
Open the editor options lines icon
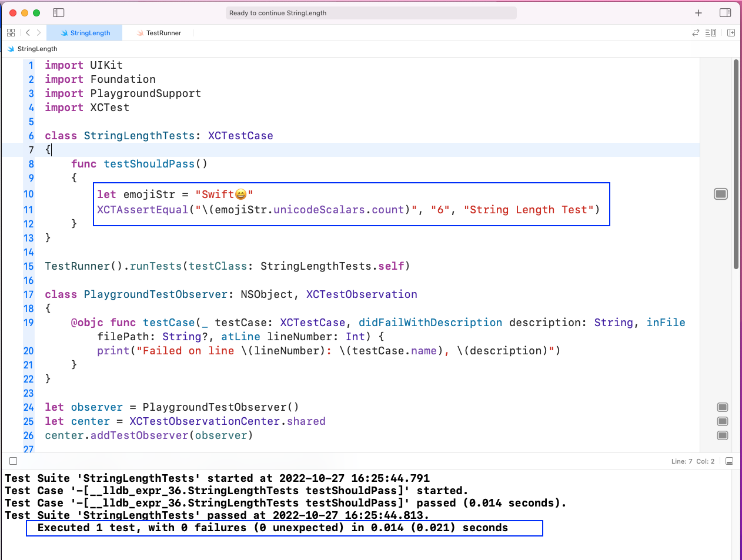(x=711, y=33)
